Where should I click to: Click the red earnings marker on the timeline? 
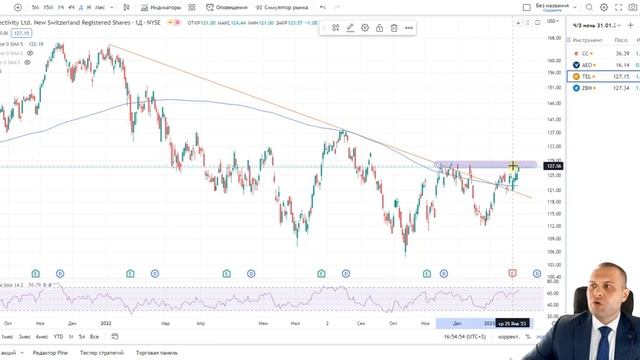coord(512,273)
